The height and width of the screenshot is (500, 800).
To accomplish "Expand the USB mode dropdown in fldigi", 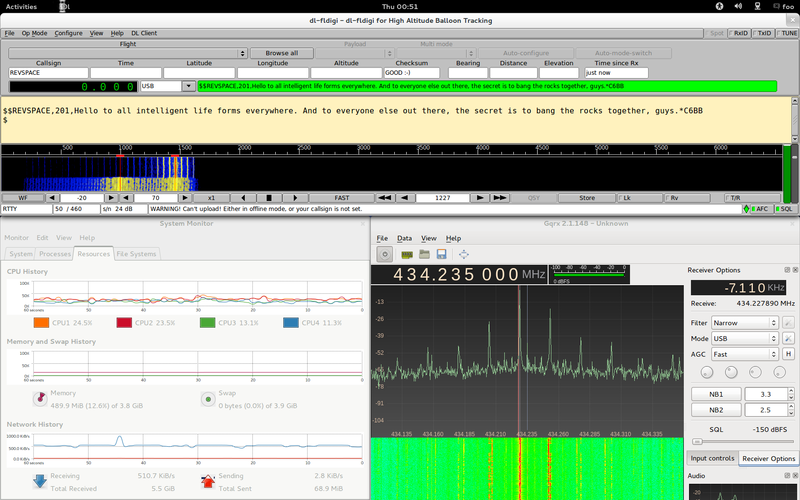I will pos(166,87).
